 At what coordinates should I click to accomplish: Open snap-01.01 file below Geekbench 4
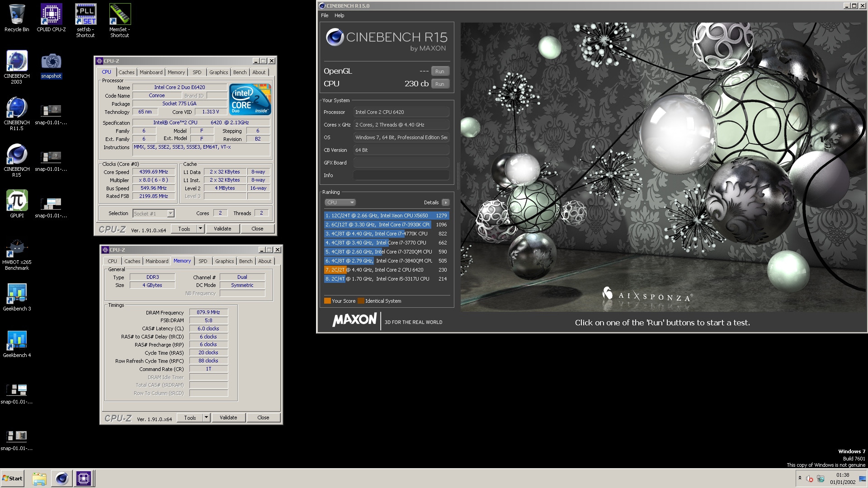click(x=17, y=393)
